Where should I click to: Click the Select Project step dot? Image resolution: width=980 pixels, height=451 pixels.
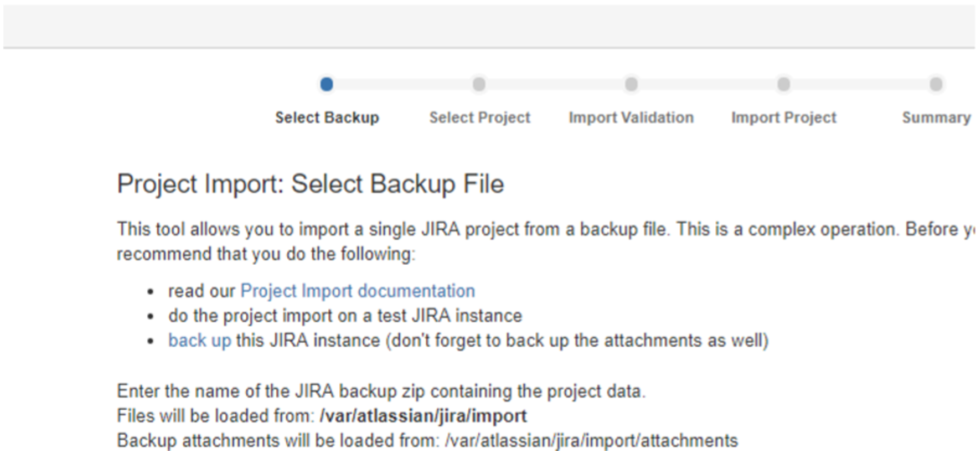479,85
